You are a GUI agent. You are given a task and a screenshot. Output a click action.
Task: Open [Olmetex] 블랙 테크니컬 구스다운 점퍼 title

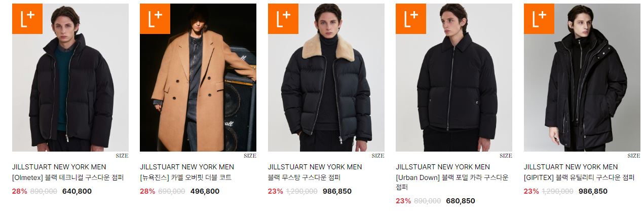point(68,177)
